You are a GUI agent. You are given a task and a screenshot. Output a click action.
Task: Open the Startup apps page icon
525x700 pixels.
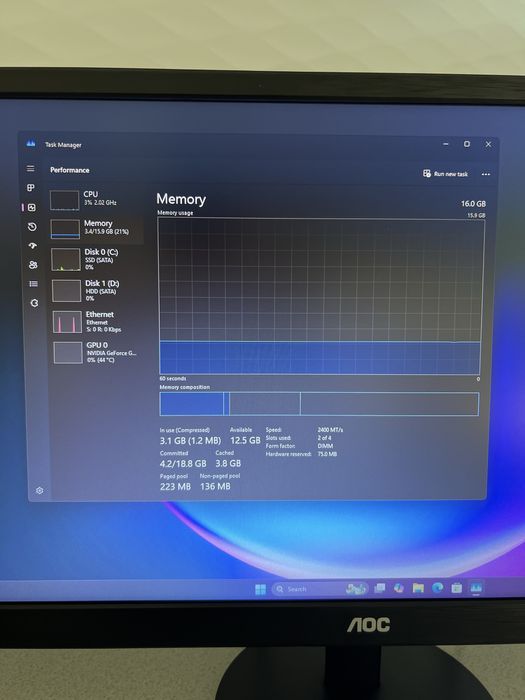point(33,246)
